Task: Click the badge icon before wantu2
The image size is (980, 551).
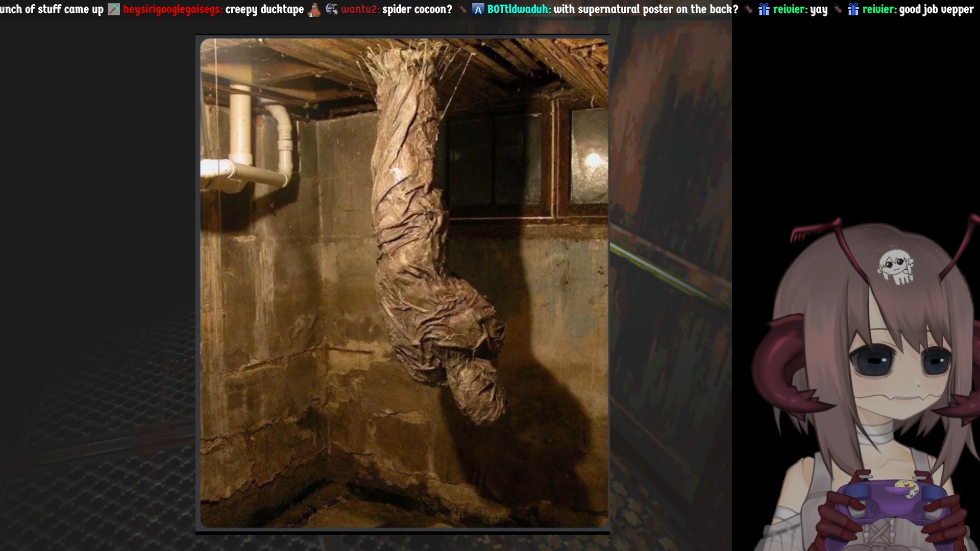Action: [332, 9]
